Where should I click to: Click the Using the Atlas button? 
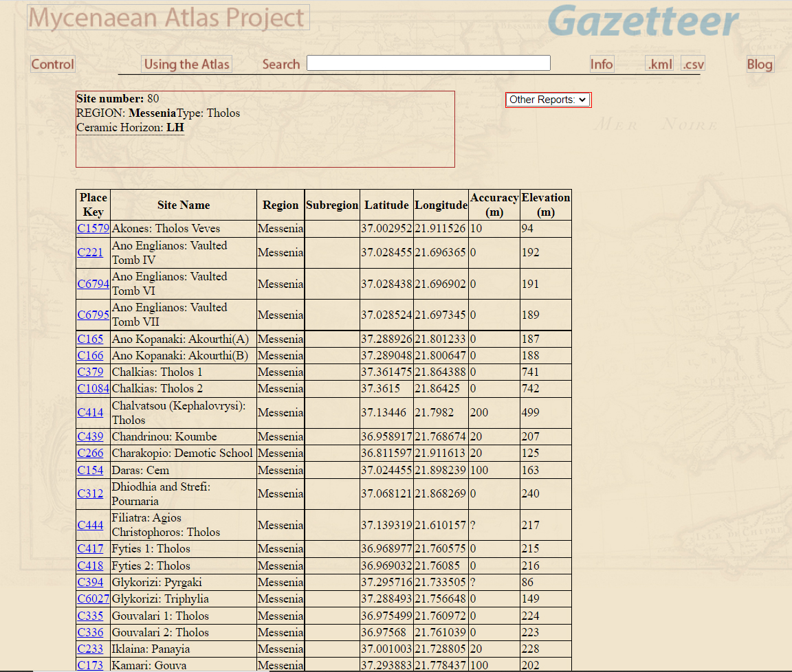point(186,65)
